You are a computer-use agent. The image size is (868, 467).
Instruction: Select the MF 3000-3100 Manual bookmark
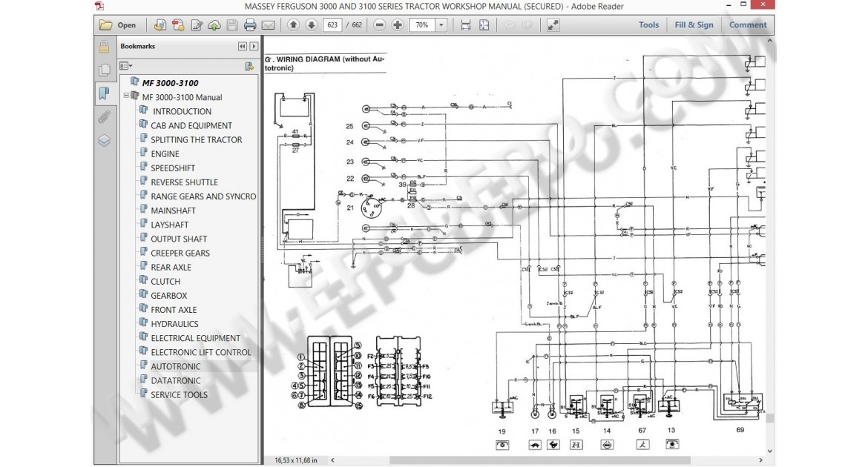pyautogui.click(x=182, y=97)
